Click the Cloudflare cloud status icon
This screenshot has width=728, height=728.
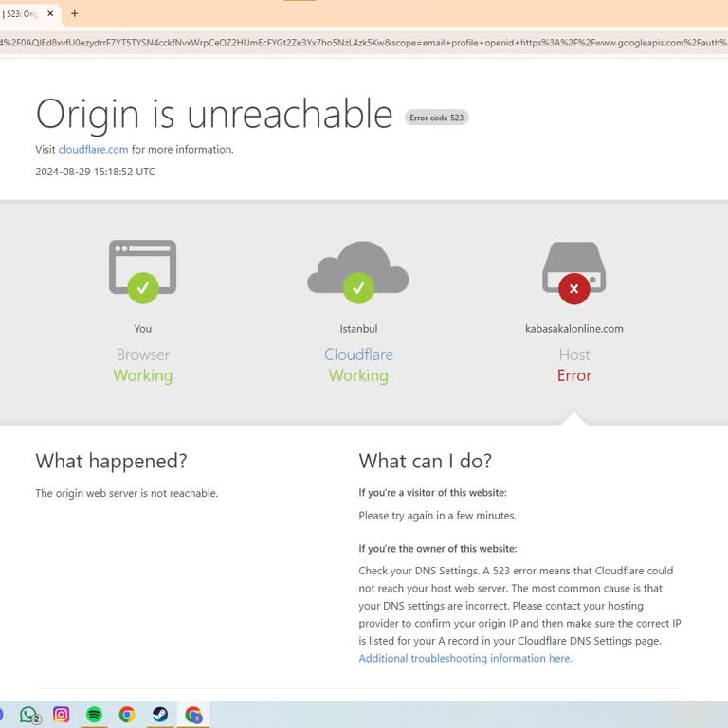(358, 273)
